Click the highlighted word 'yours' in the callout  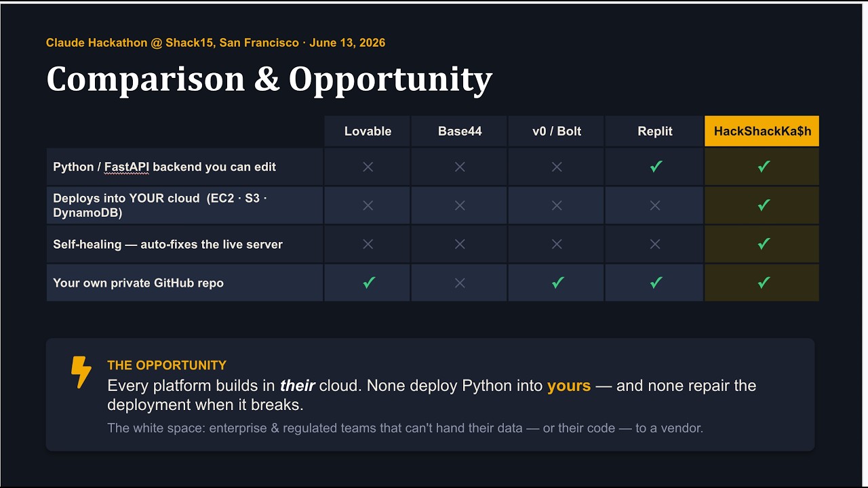tap(569, 386)
